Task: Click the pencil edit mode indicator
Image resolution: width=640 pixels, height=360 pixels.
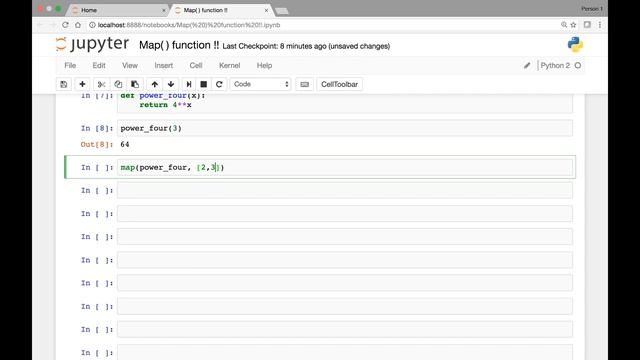Action: pyautogui.click(x=527, y=65)
